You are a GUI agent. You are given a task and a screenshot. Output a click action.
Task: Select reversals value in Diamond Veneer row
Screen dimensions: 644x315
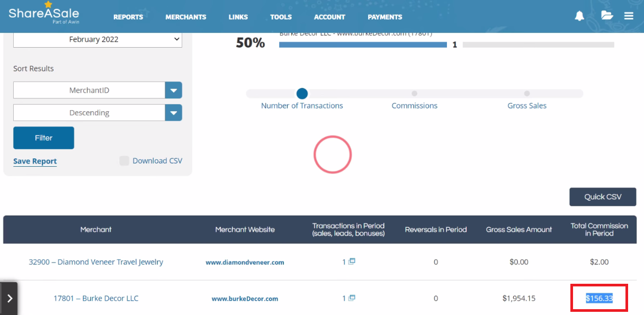click(x=436, y=262)
